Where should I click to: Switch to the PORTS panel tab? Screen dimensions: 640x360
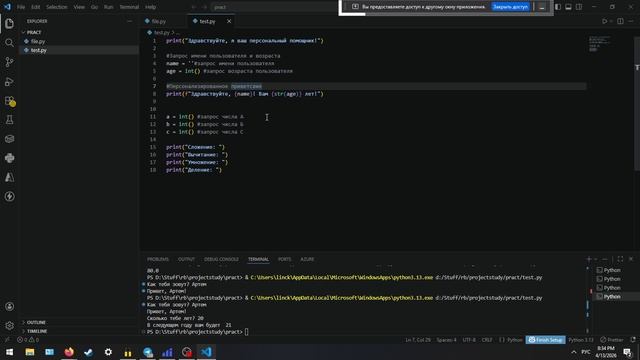tap(284, 259)
